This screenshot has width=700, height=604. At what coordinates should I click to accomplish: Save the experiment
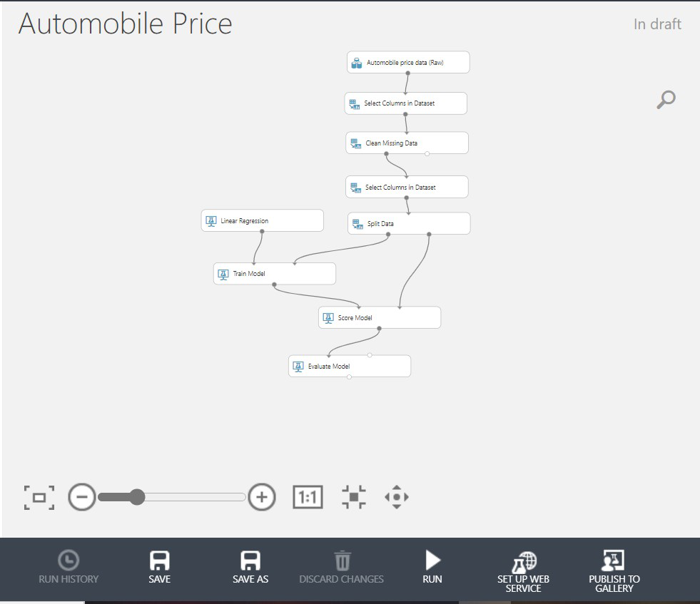[x=159, y=568]
